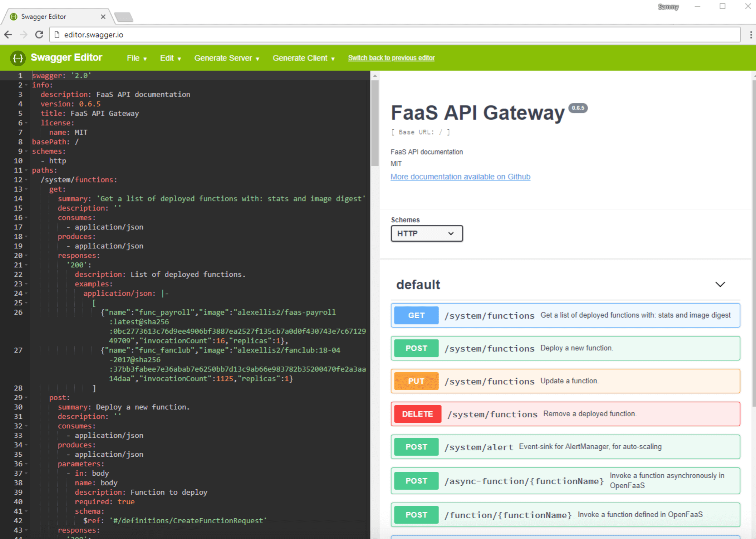
Task: Click the POST /system/functions endpoint icon
Action: pyautogui.click(x=417, y=348)
